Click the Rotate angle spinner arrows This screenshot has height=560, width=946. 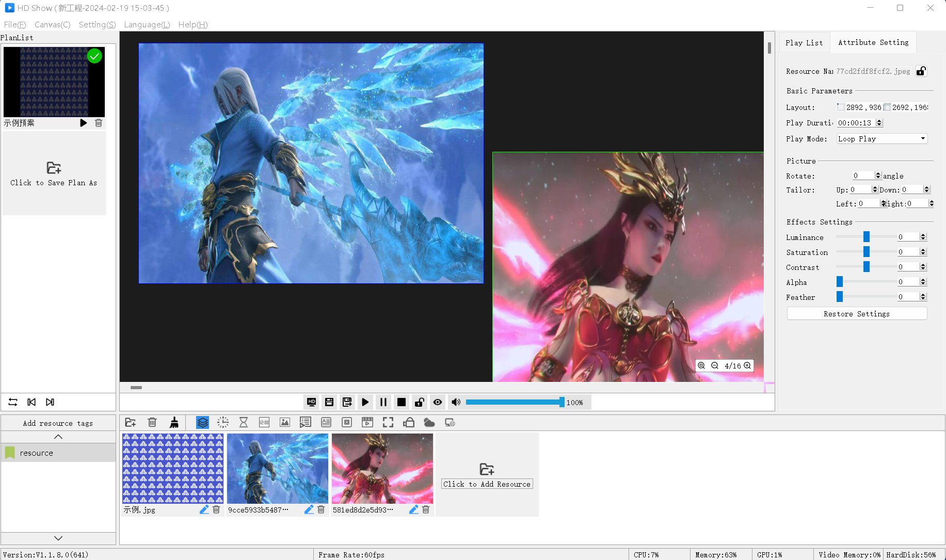tap(878, 175)
